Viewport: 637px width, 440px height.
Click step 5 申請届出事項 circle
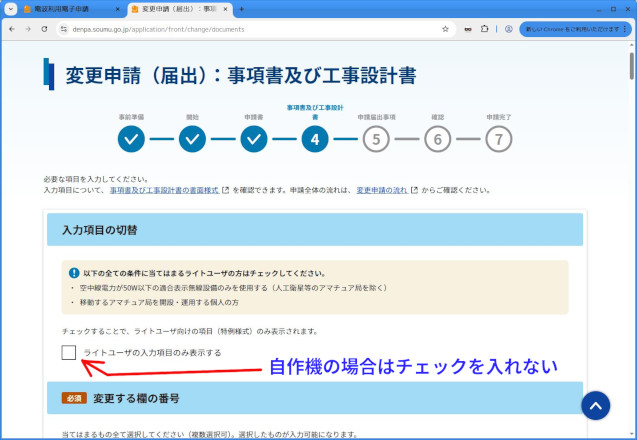click(376, 139)
